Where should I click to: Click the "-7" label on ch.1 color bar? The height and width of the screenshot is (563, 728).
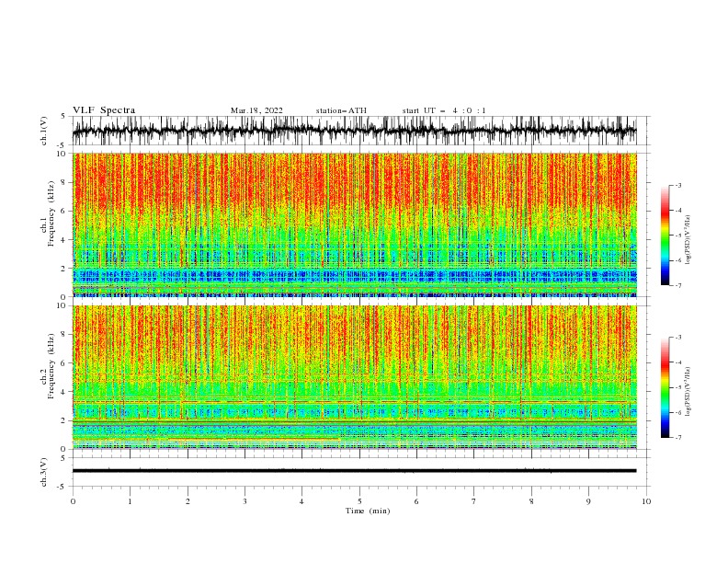coord(677,285)
